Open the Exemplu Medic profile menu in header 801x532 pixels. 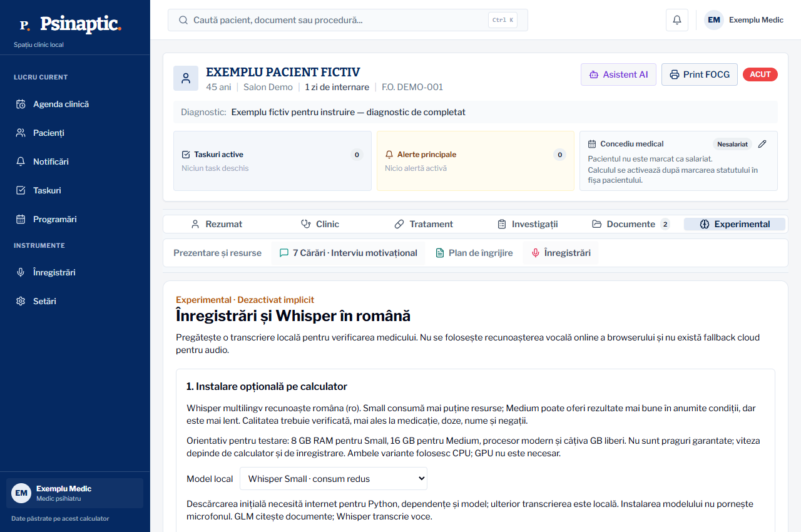coord(744,20)
